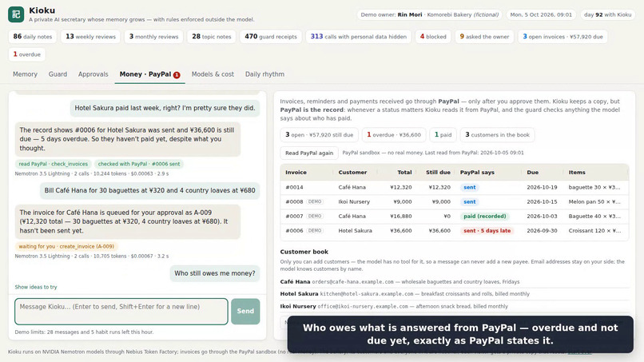The image size is (644, 362).
Task: Click the date Mon, 5 Oct 2026 chip
Action: (541, 14)
